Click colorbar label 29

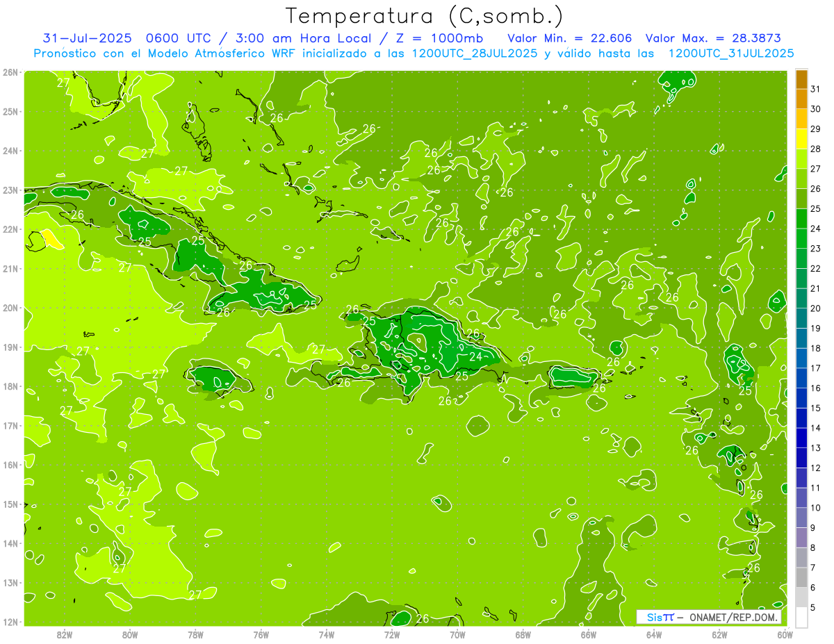click(815, 129)
